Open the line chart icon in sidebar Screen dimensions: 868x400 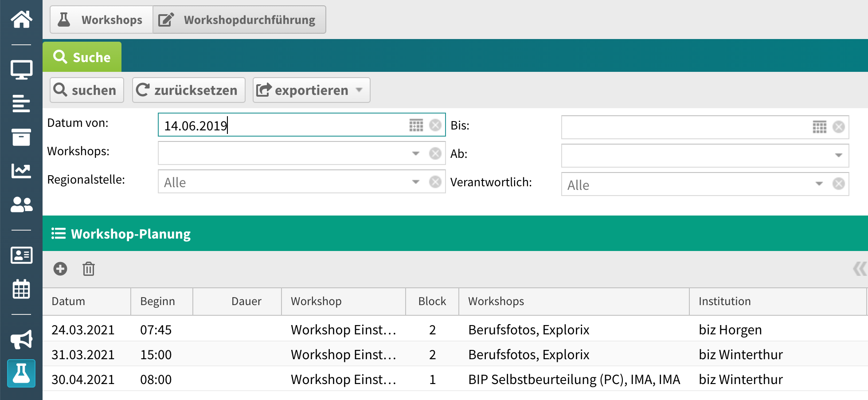click(x=21, y=171)
